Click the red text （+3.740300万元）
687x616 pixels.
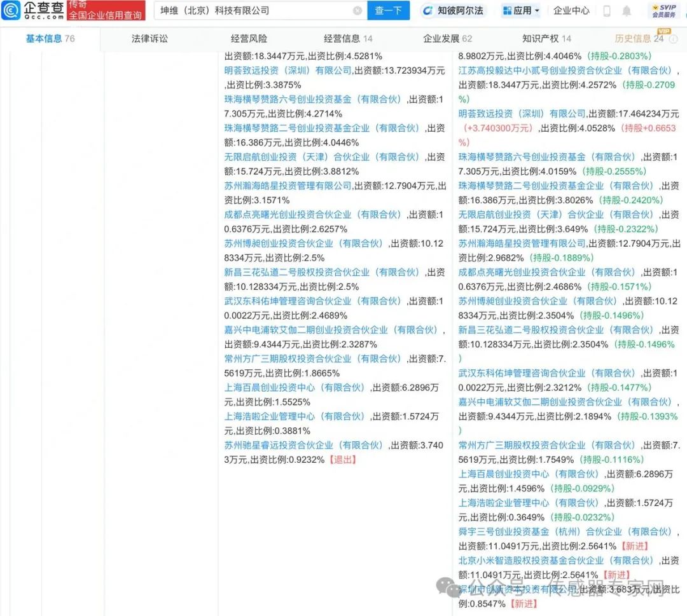click(497, 128)
